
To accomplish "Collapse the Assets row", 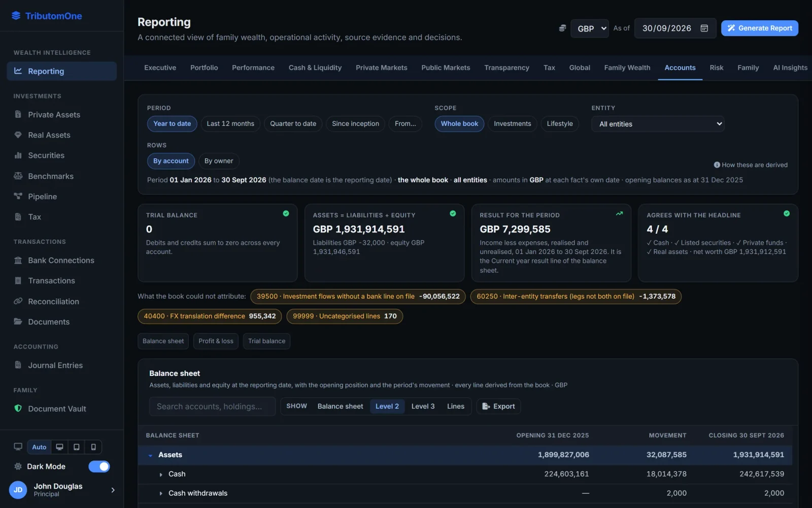I will click(150, 456).
